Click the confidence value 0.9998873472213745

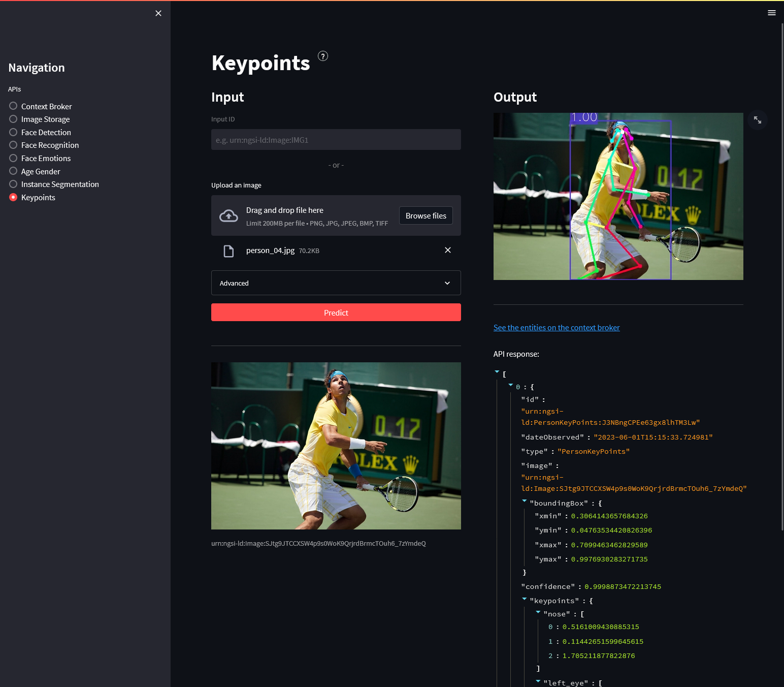pos(623,587)
